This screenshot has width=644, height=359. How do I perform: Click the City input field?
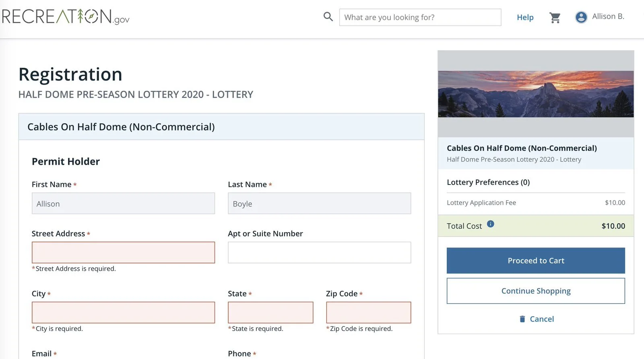point(123,313)
